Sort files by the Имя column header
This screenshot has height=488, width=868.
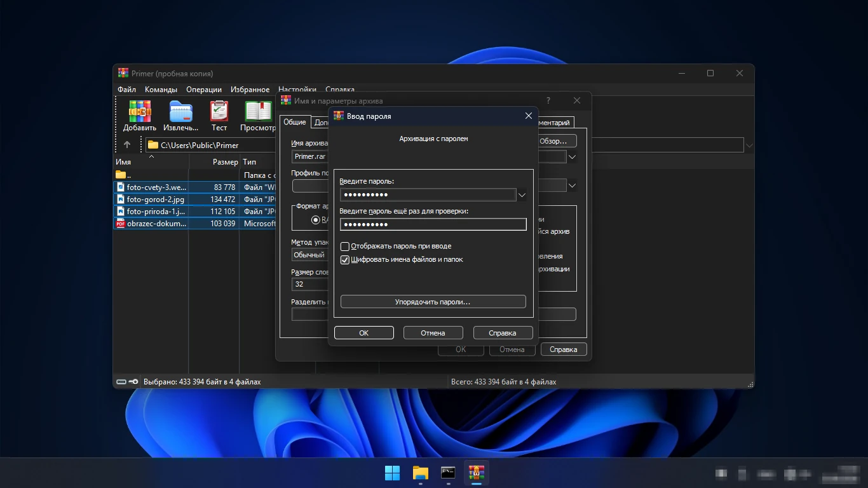tap(151, 162)
